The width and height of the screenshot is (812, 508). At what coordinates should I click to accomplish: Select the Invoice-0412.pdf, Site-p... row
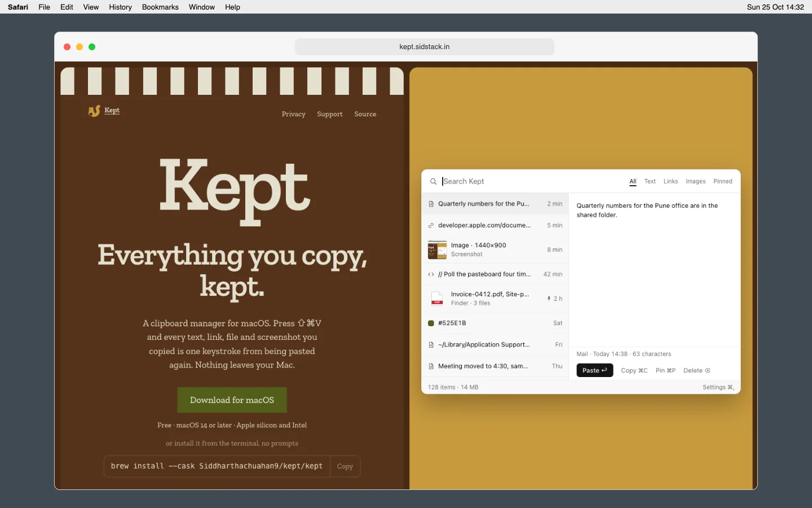click(x=495, y=299)
